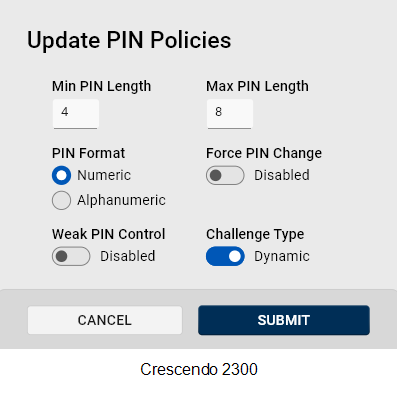Enable the Force PIN Change switch

click(225, 175)
